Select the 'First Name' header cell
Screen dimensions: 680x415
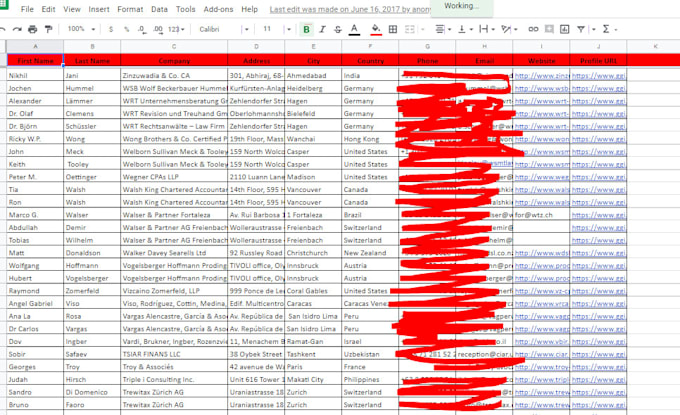(x=35, y=60)
